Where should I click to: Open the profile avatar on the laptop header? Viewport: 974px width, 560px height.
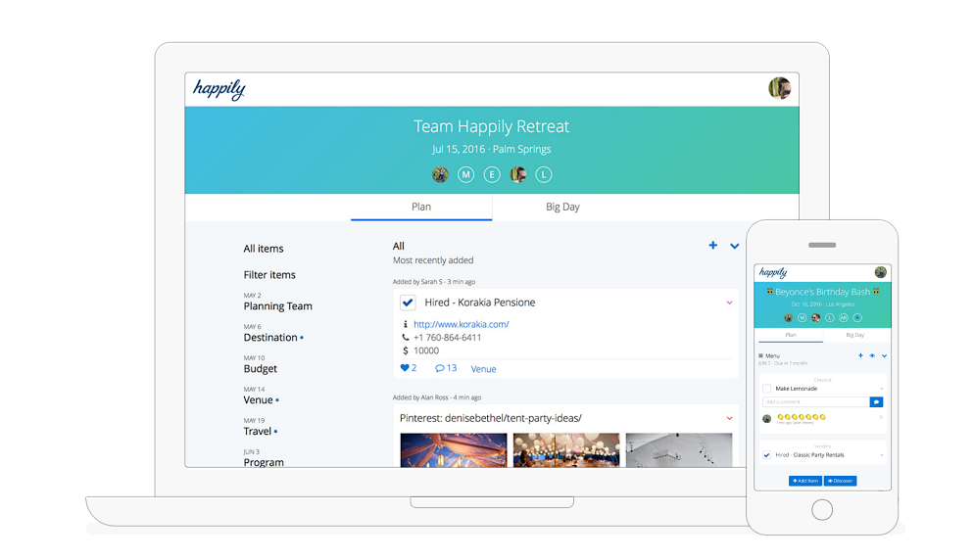tap(779, 88)
